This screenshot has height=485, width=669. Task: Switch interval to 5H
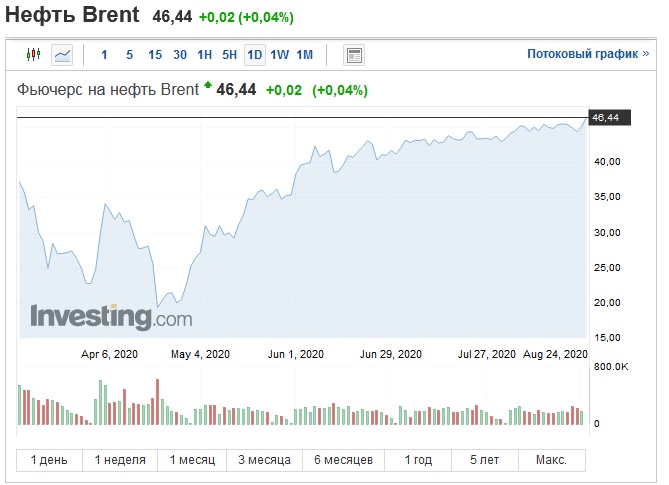[x=230, y=55]
